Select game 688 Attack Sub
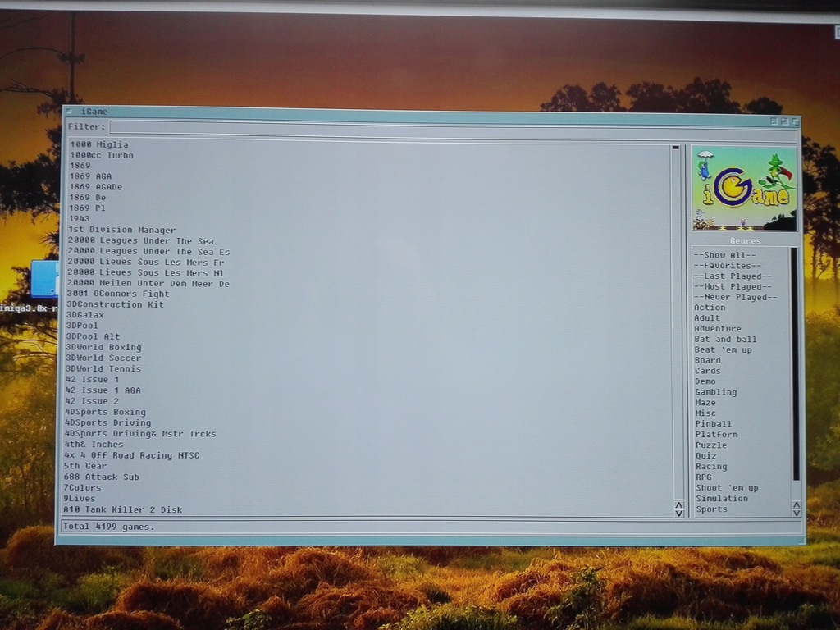The image size is (840, 630). [x=101, y=477]
